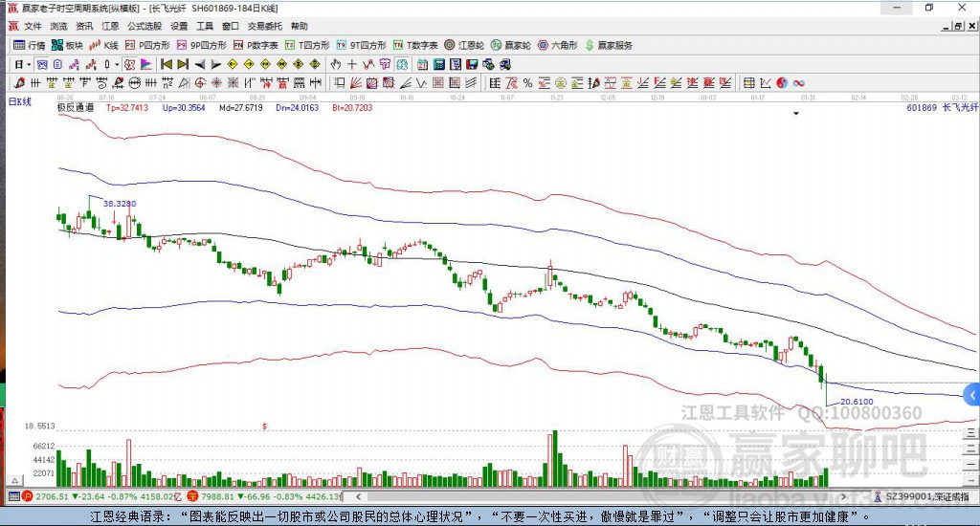980x526 pixels.
Task: Click right arrow of horizontal scrollbar
Action: tap(843, 496)
